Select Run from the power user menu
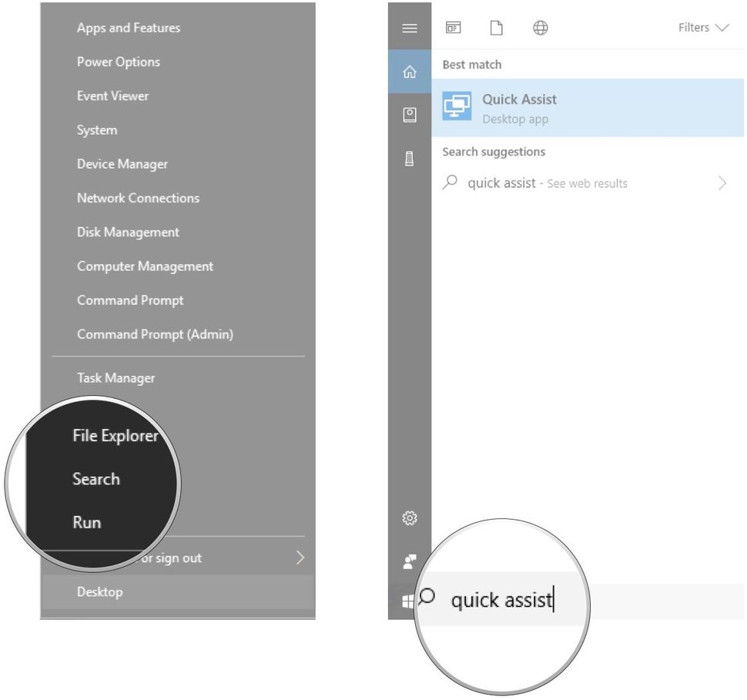Image resolution: width=747 pixels, height=700 pixels. (x=86, y=522)
